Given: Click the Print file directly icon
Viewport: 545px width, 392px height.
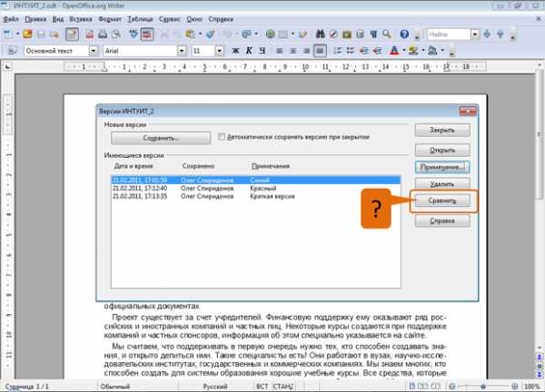Looking at the screenshot, I should (103, 34).
